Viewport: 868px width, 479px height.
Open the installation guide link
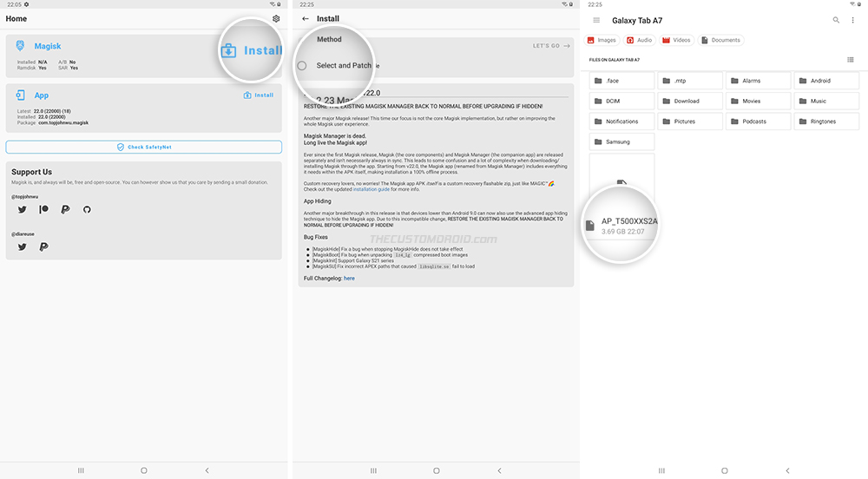tap(371, 189)
